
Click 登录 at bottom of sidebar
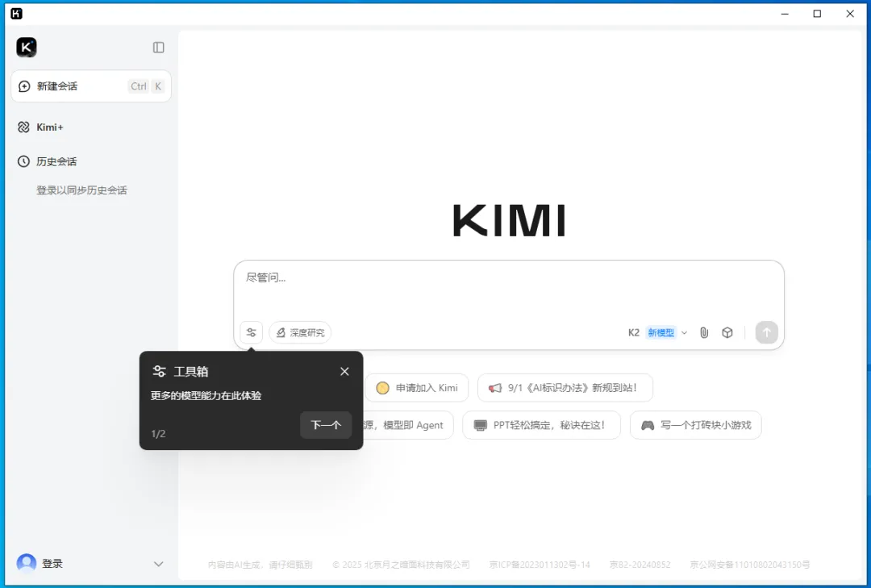[52, 564]
